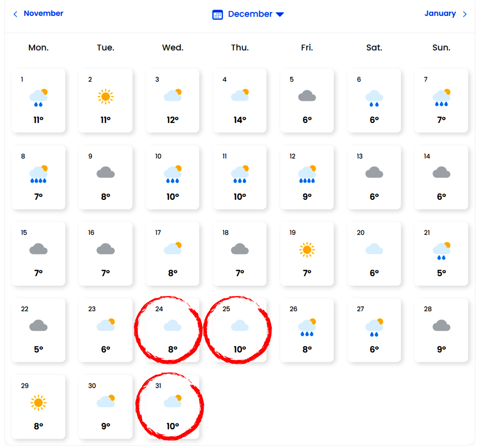Click the December month label
This screenshot has height=448, width=484.
click(x=250, y=14)
